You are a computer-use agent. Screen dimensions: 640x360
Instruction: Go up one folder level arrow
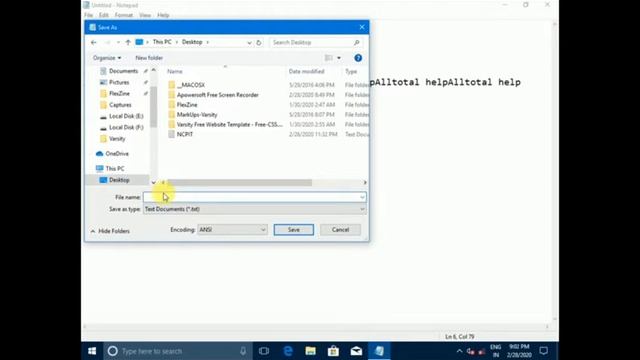click(x=128, y=42)
